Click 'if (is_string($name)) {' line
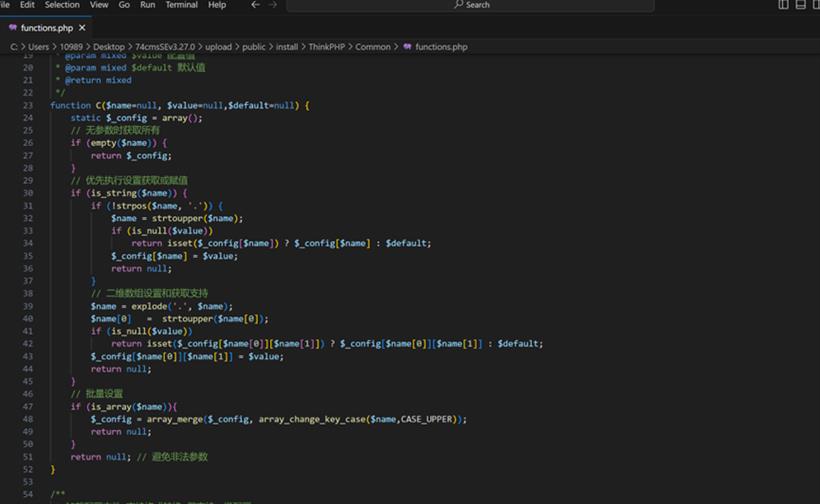The width and height of the screenshot is (820, 504). point(129,193)
